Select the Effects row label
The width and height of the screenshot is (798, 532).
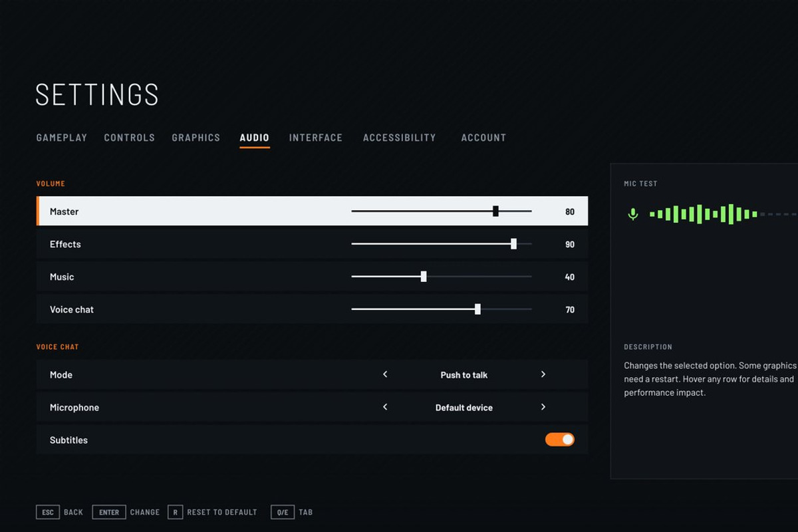pyautogui.click(x=65, y=244)
